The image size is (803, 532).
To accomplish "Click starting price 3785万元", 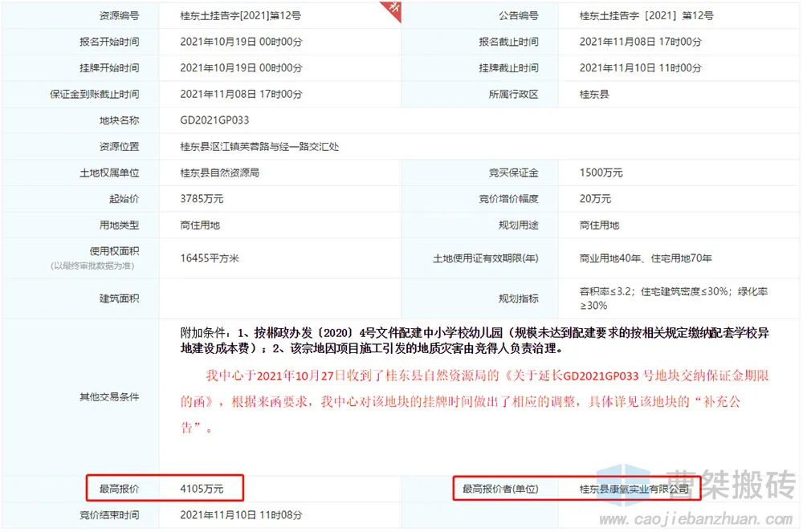I will [x=202, y=199].
